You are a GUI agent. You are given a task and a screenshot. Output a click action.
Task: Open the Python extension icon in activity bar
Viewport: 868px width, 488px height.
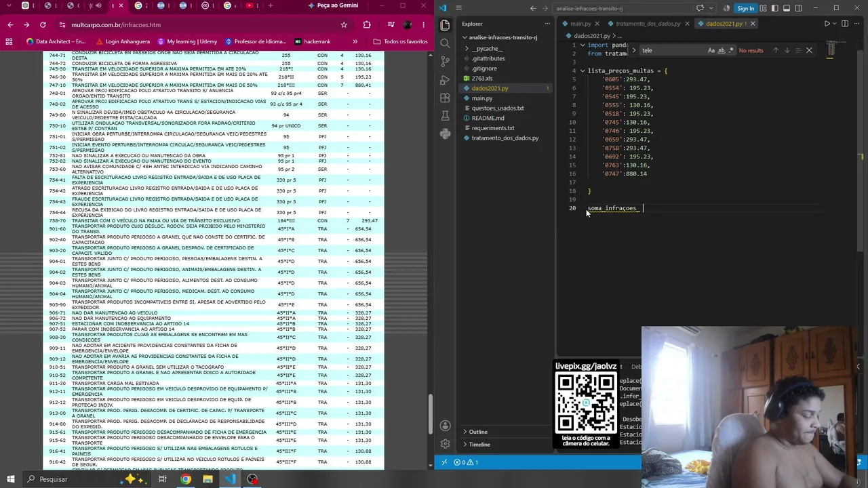coord(445,134)
